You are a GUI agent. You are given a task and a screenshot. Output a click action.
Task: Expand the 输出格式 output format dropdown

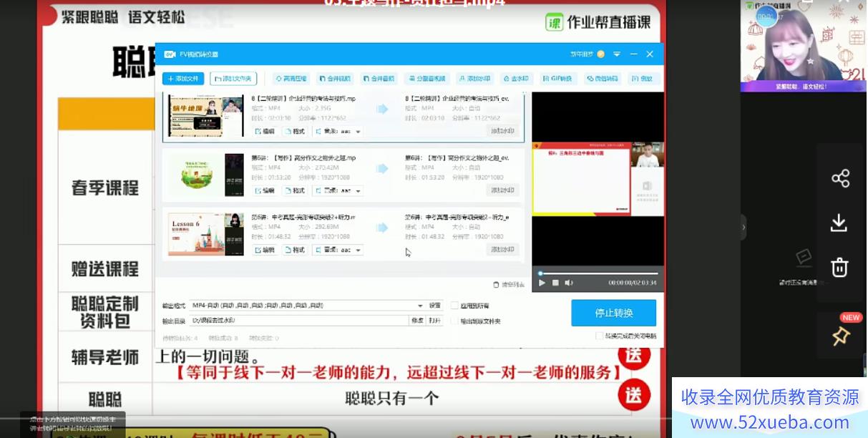[420, 306]
